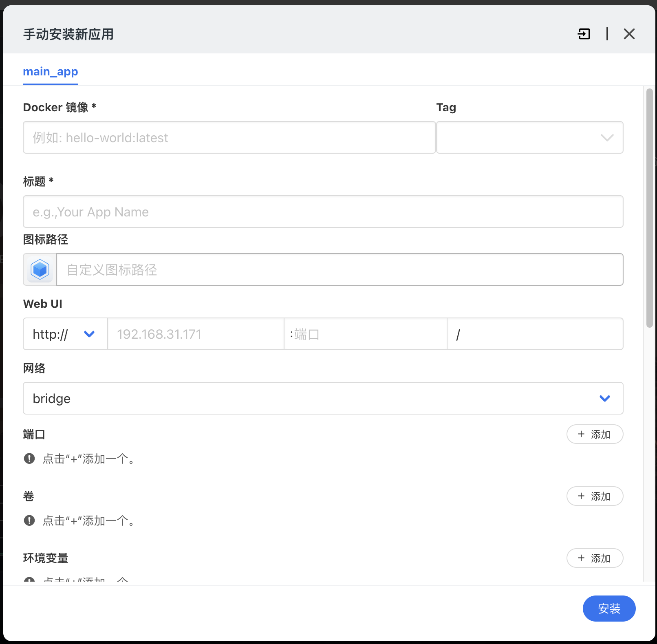This screenshot has height=644, width=657.
Task: Add a new environment variable
Action: click(x=595, y=558)
